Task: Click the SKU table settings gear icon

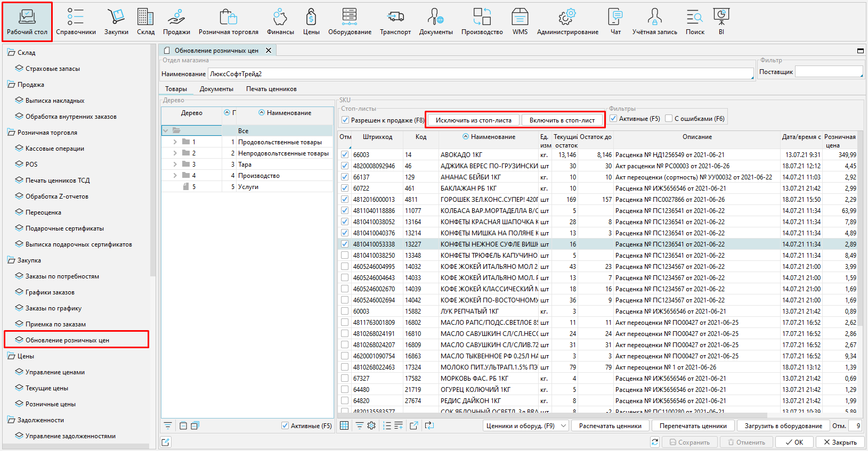Action: [x=371, y=425]
